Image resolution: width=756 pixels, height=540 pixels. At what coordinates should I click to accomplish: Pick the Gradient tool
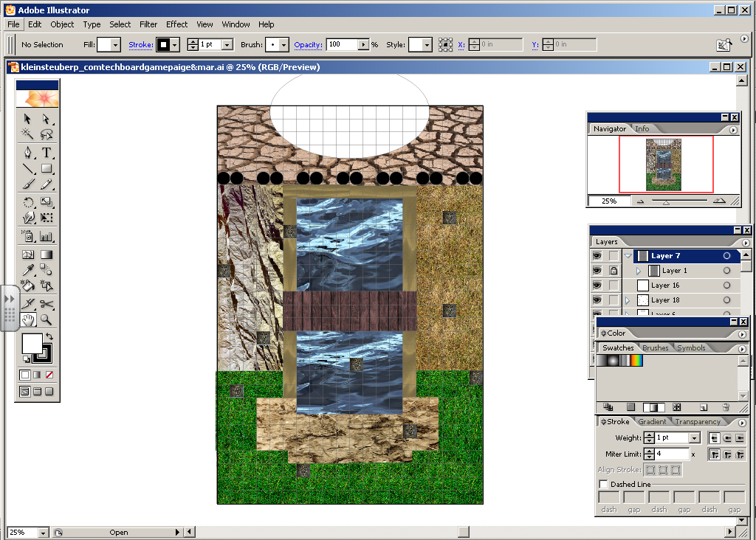47,255
